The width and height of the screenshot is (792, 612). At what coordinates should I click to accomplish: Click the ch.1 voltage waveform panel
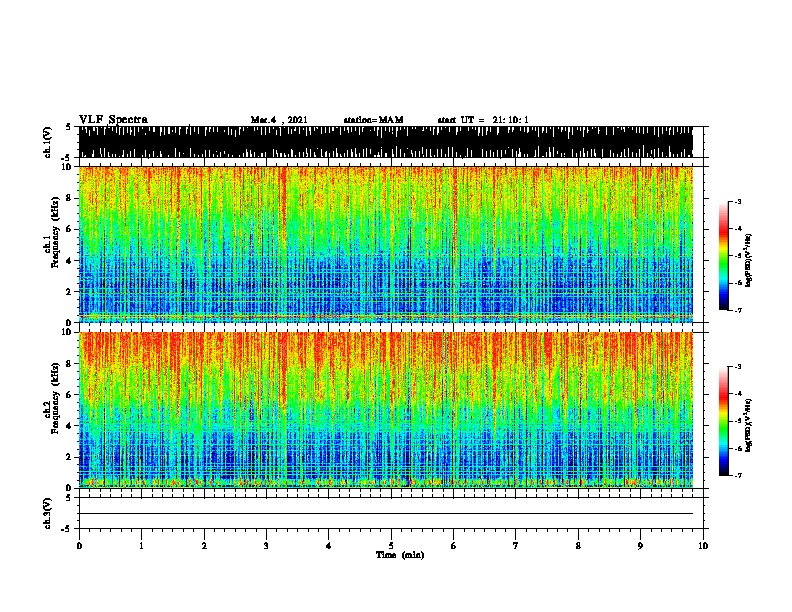click(x=385, y=142)
